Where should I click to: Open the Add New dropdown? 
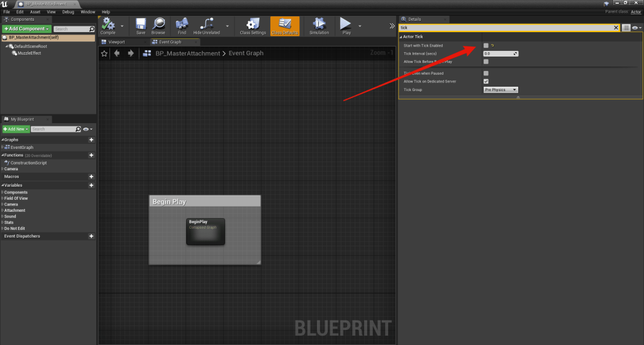tap(16, 129)
